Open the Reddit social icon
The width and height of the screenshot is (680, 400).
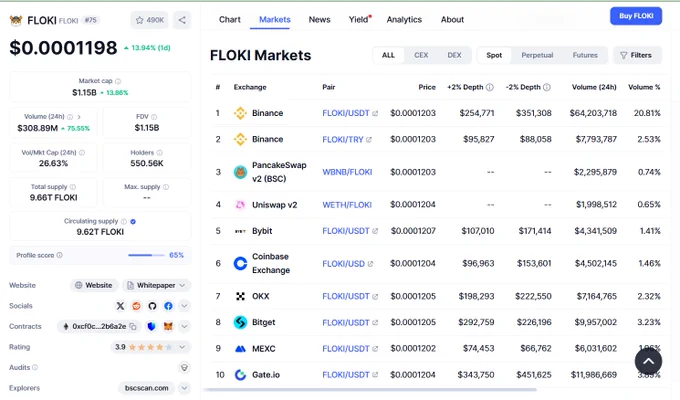pos(137,306)
